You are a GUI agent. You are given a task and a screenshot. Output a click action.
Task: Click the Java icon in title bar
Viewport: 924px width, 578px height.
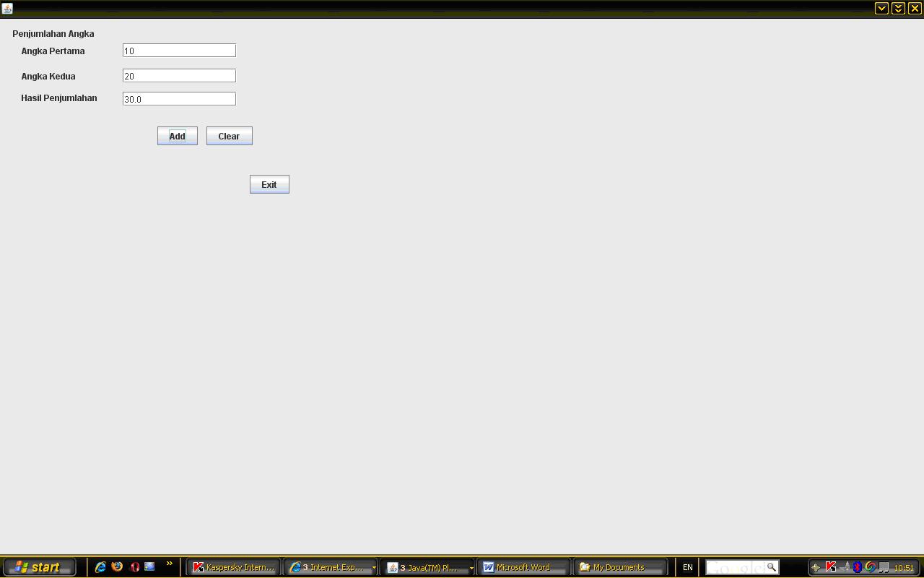click(7, 8)
